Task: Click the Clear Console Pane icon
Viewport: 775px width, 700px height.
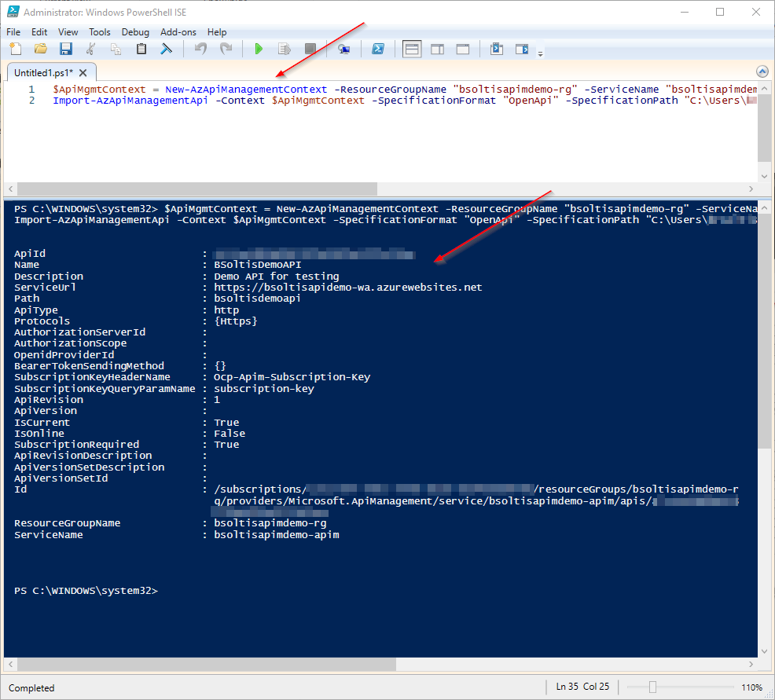Action: pos(167,49)
